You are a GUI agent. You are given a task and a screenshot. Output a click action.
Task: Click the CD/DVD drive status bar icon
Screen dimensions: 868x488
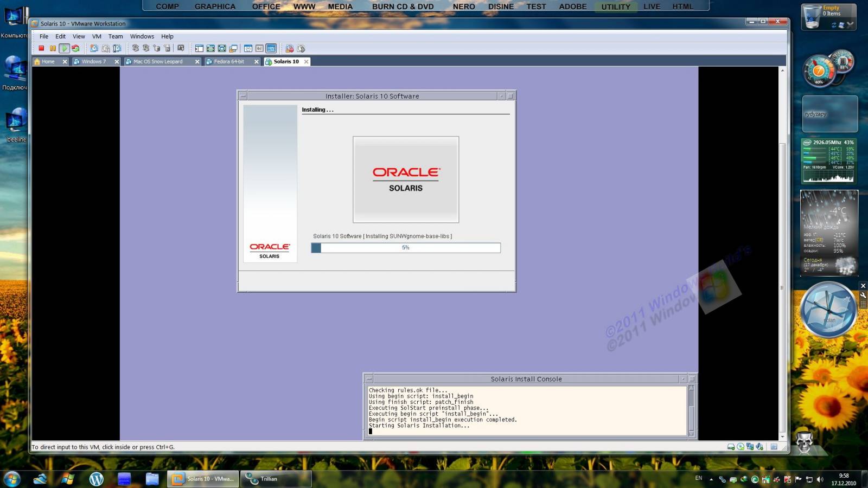[x=741, y=447]
